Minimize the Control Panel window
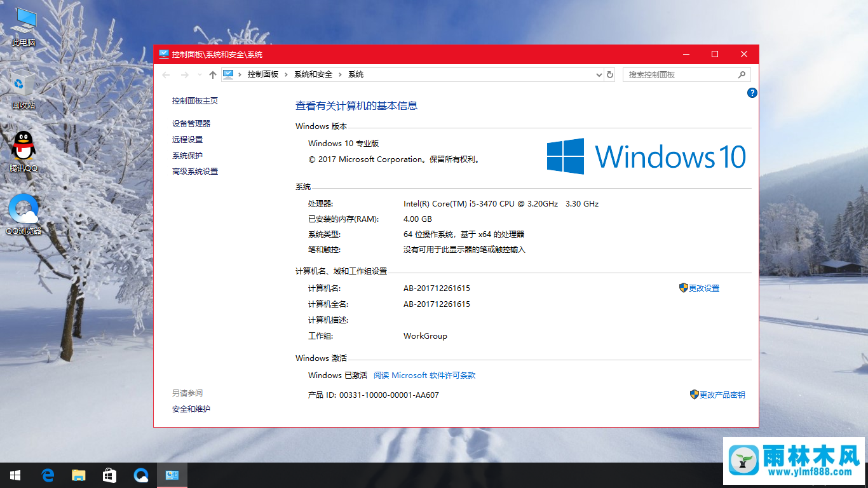The height and width of the screenshot is (488, 868). pyautogui.click(x=686, y=55)
